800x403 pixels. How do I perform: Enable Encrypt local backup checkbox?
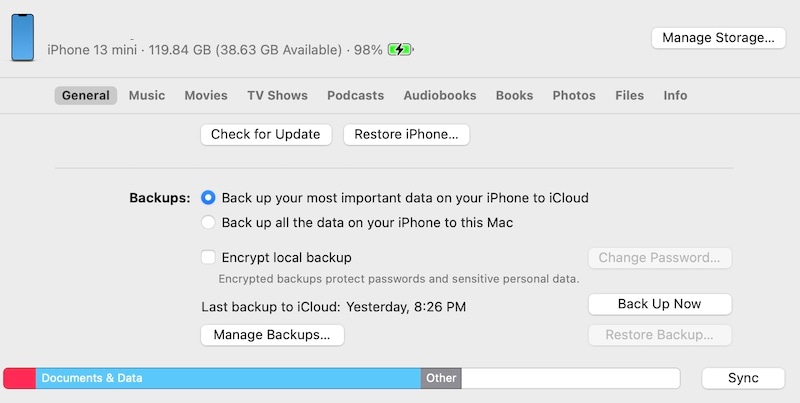click(208, 257)
